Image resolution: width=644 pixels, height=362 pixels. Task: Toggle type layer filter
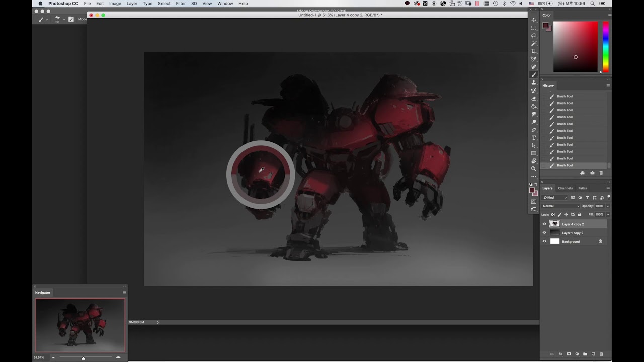pyautogui.click(x=587, y=198)
